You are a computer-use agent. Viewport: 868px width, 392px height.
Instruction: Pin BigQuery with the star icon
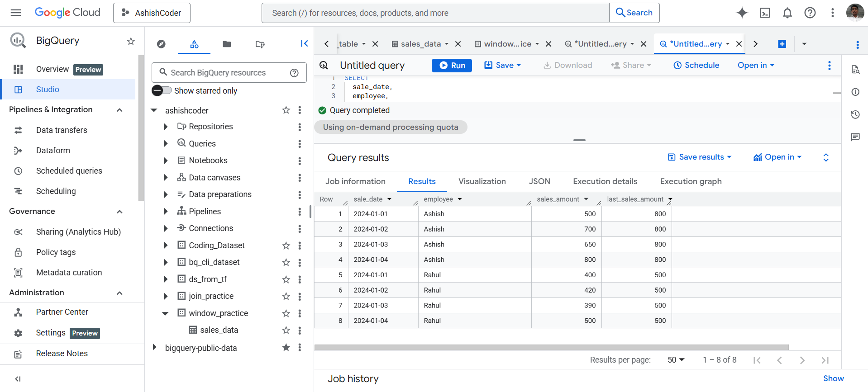pos(131,41)
